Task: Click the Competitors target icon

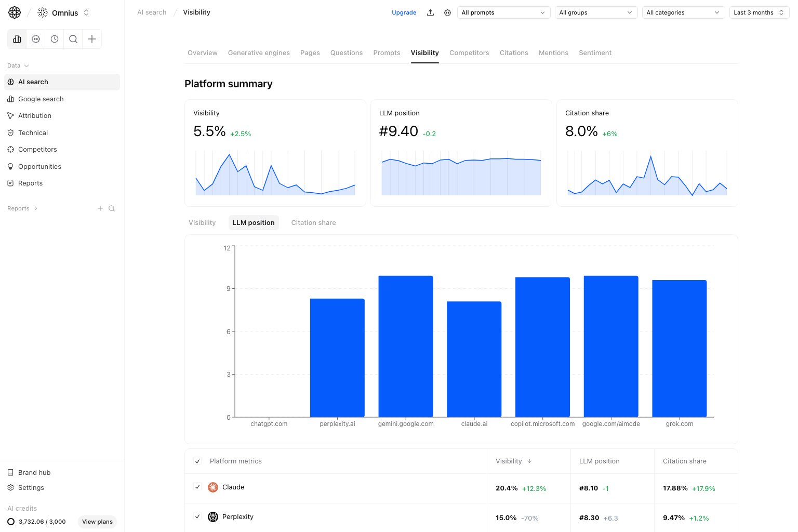Action: tap(10, 150)
